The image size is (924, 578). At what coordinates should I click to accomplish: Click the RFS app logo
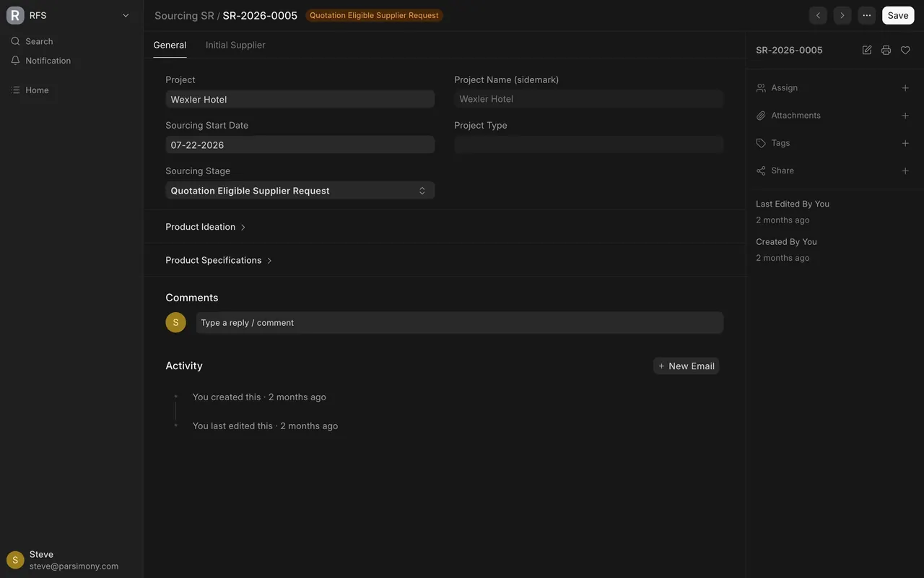tap(15, 15)
